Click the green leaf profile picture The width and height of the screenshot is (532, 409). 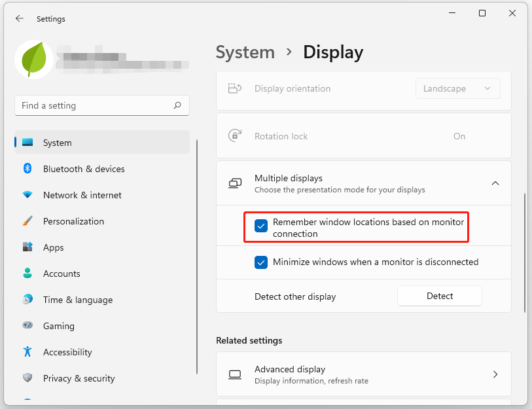(x=33, y=60)
